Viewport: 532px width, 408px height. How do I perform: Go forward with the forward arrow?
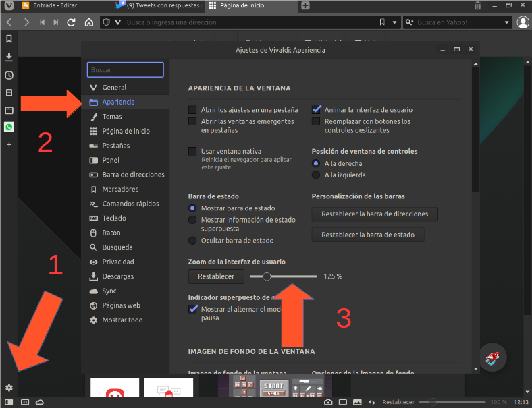[26, 22]
